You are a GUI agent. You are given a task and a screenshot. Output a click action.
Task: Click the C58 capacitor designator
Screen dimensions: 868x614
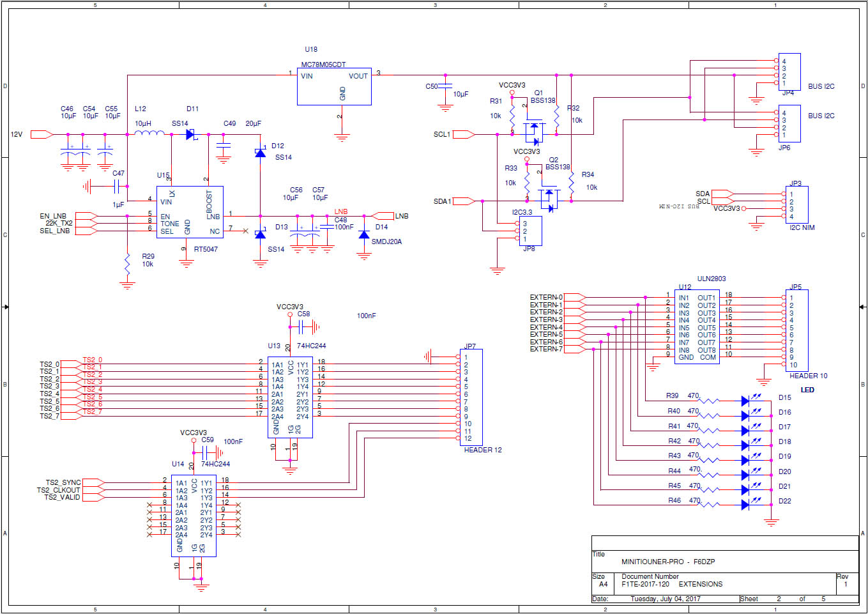303,314
